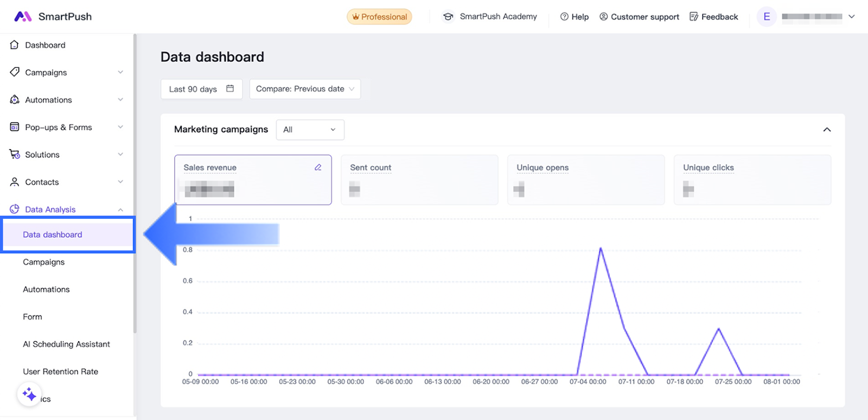The width and height of the screenshot is (868, 420).
Task: Click the user avatar E icon
Action: [767, 17]
